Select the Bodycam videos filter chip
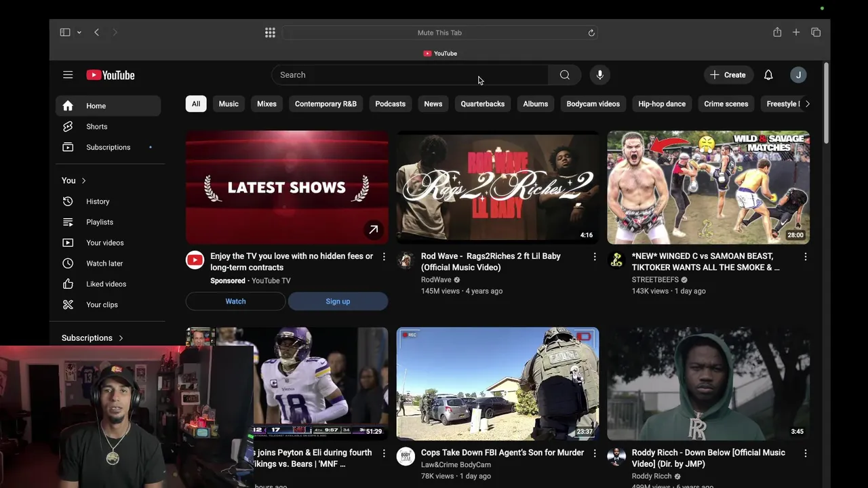 point(593,104)
